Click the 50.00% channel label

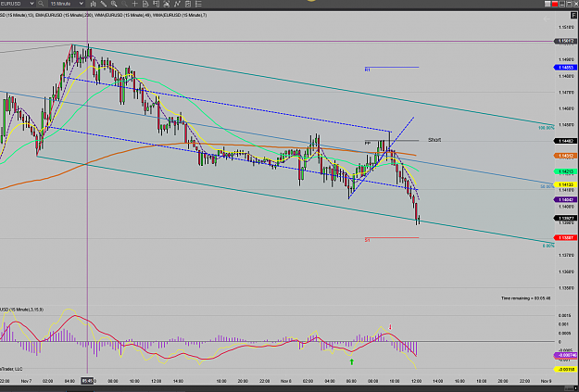(548, 186)
